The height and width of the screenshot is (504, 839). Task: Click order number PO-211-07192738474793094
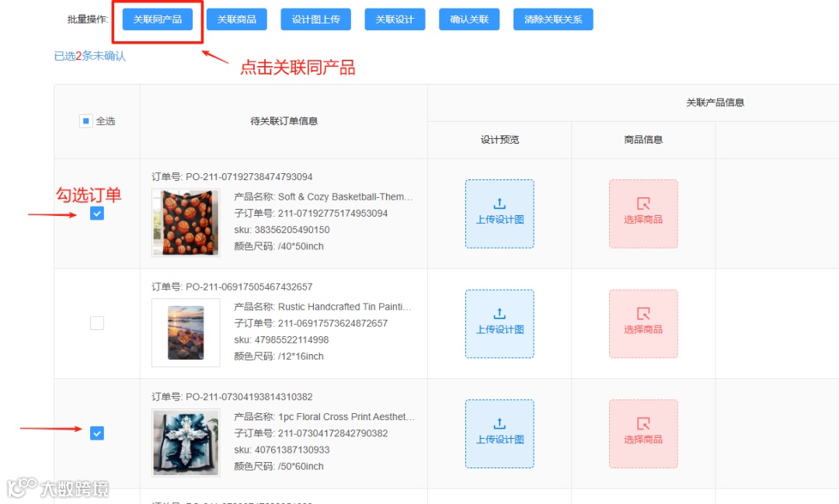(x=249, y=176)
